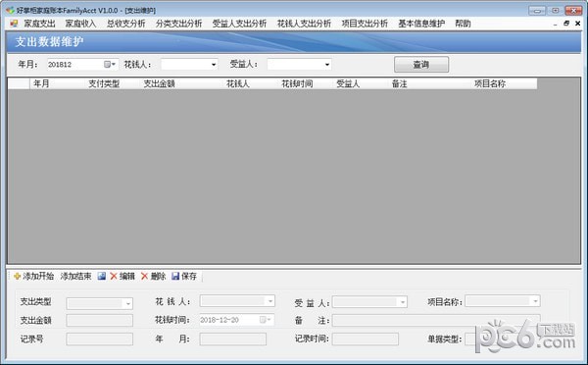
Task: Minimize the FamilyAcct main window
Action: coord(537,11)
